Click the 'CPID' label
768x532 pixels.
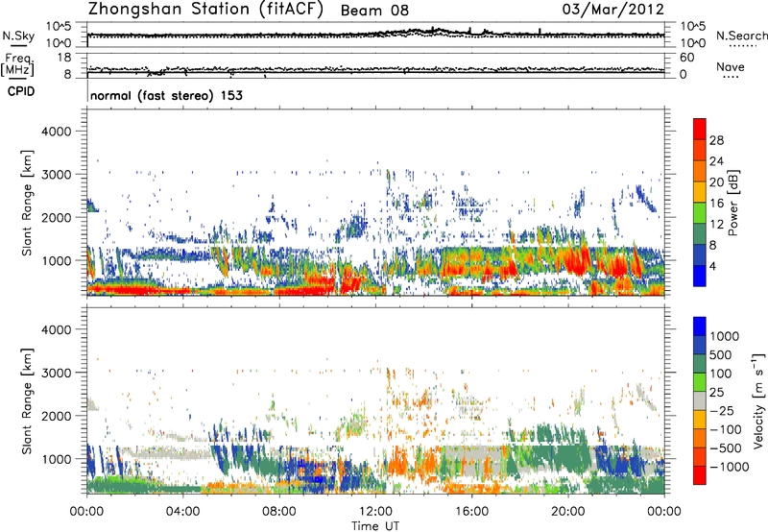tap(21, 91)
